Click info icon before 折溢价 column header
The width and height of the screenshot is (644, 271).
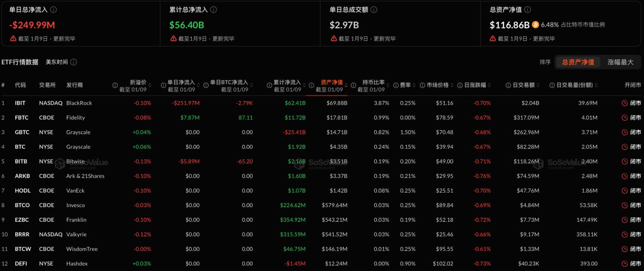pyautogui.click(x=115, y=85)
